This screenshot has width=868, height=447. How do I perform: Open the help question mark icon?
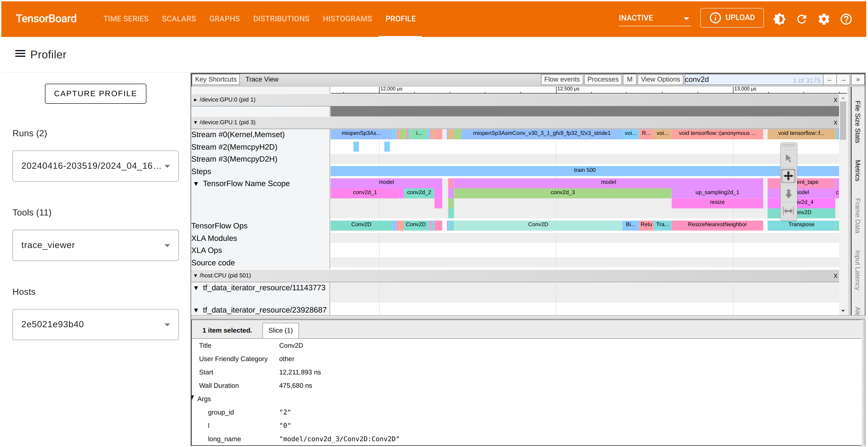[x=846, y=19]
